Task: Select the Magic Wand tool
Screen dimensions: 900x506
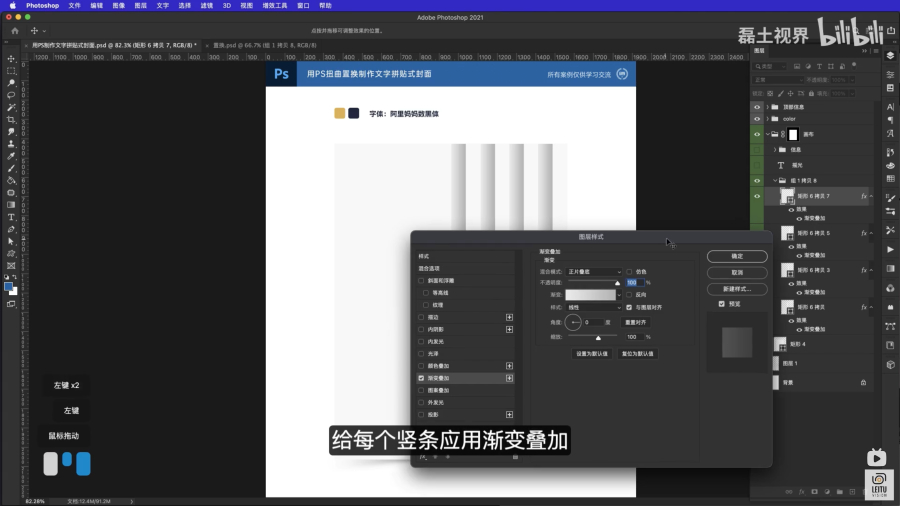Action: pos(11,107)
